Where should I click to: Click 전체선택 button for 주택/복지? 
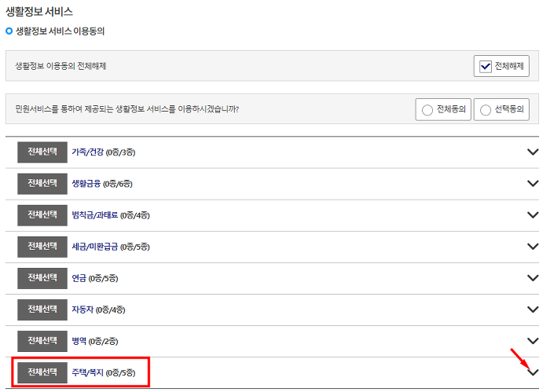[x=42, y=372]
